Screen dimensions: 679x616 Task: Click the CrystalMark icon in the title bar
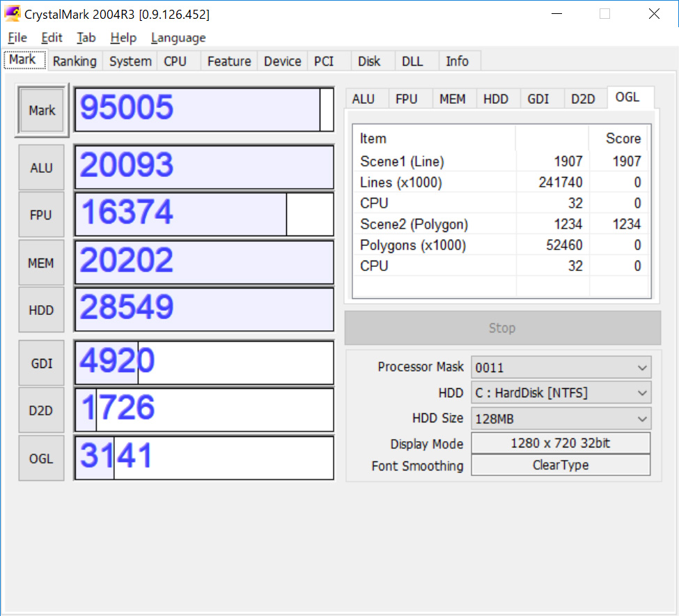13,13
